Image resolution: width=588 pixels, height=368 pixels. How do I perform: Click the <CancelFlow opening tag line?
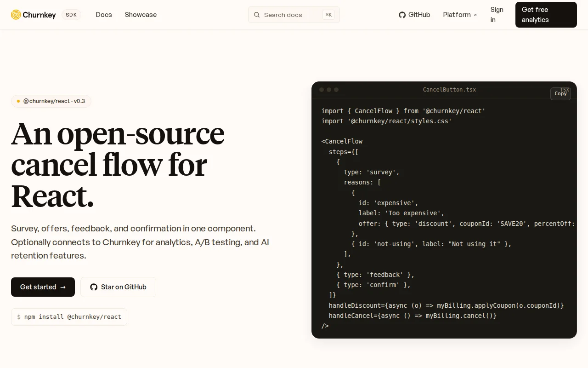pyautogui.click(x=342, y=141)
